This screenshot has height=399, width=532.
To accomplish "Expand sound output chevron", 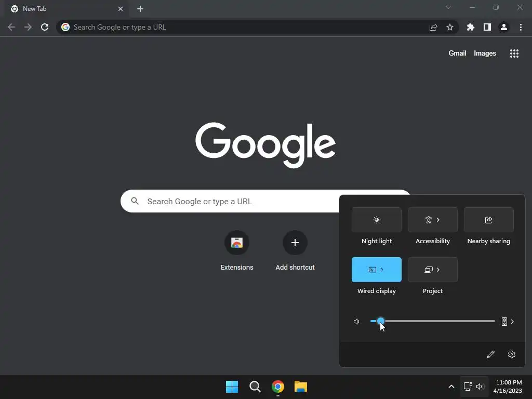I will (512, 321).
